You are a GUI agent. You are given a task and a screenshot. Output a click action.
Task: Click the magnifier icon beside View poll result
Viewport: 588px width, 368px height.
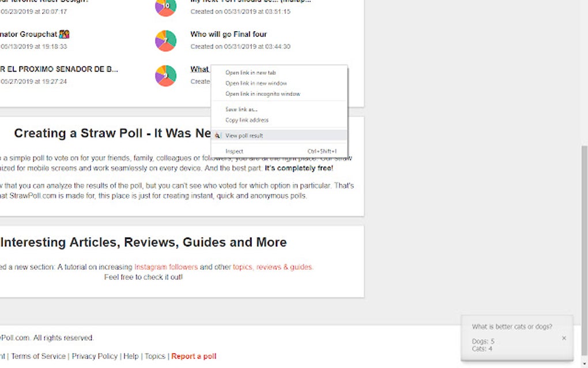(218, 135)
